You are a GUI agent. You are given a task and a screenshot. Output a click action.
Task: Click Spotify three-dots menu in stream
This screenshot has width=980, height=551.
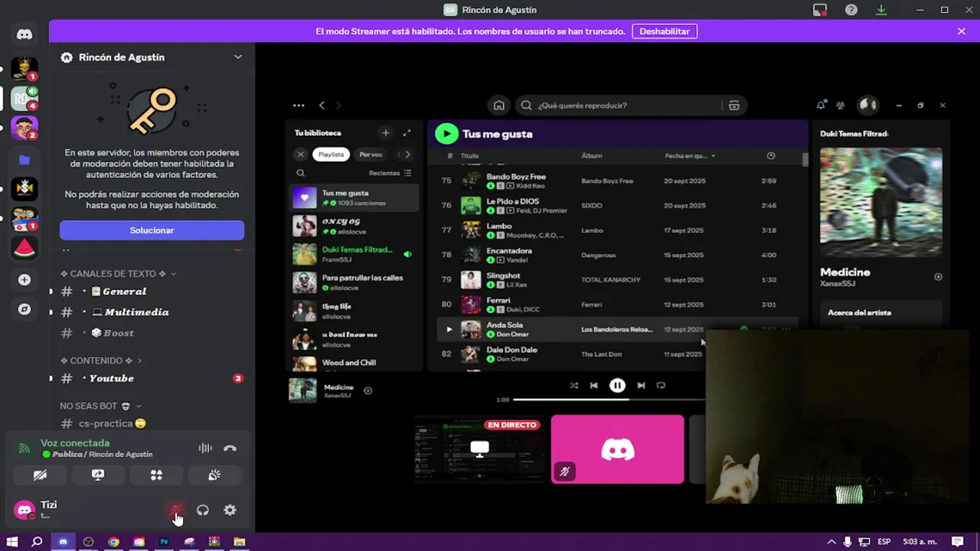click(299, 106)
